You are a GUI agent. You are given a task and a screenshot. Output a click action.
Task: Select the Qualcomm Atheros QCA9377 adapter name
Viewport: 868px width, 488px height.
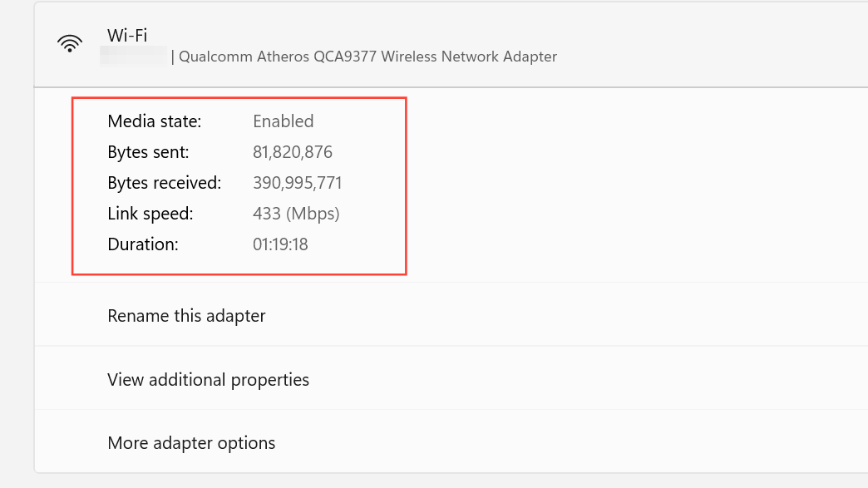coord(367,57)
